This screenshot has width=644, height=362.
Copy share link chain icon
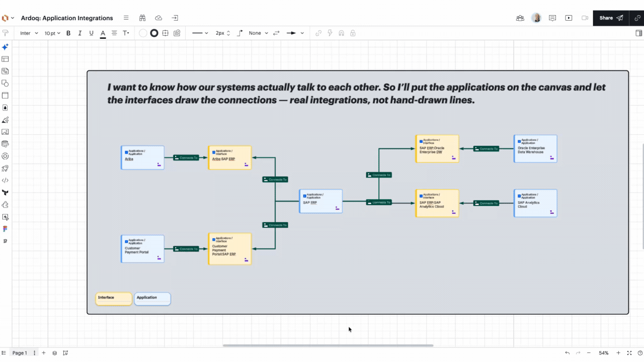tap(637, 18)
